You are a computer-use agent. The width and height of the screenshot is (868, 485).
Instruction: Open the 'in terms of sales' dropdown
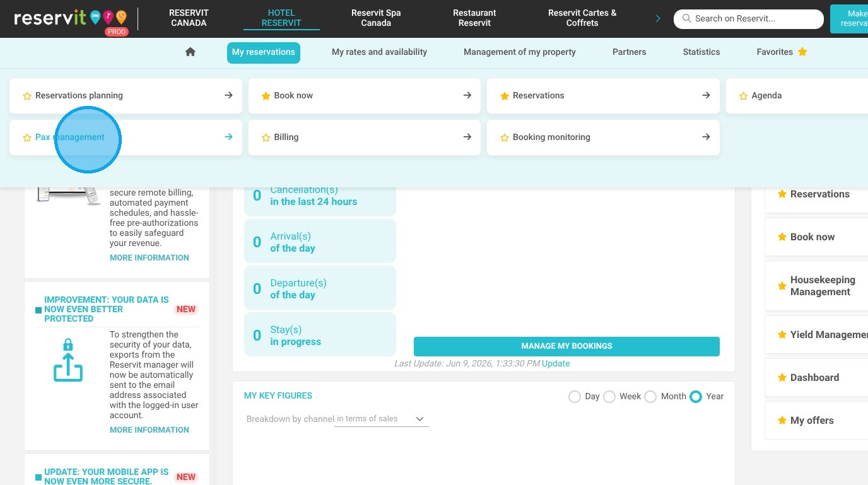(x=381, y=419)
